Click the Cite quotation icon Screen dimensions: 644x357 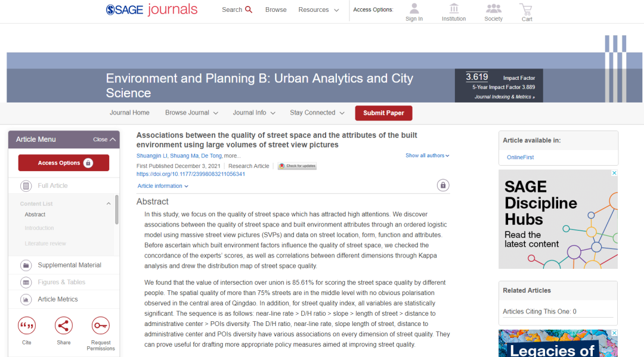tap(27, 326)
